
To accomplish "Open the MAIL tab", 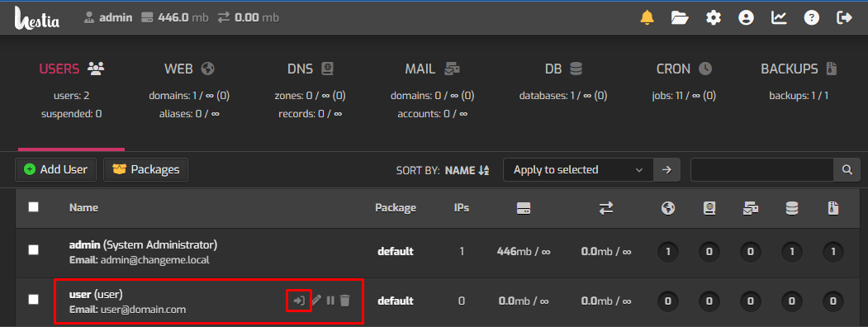I will (433, 69).
